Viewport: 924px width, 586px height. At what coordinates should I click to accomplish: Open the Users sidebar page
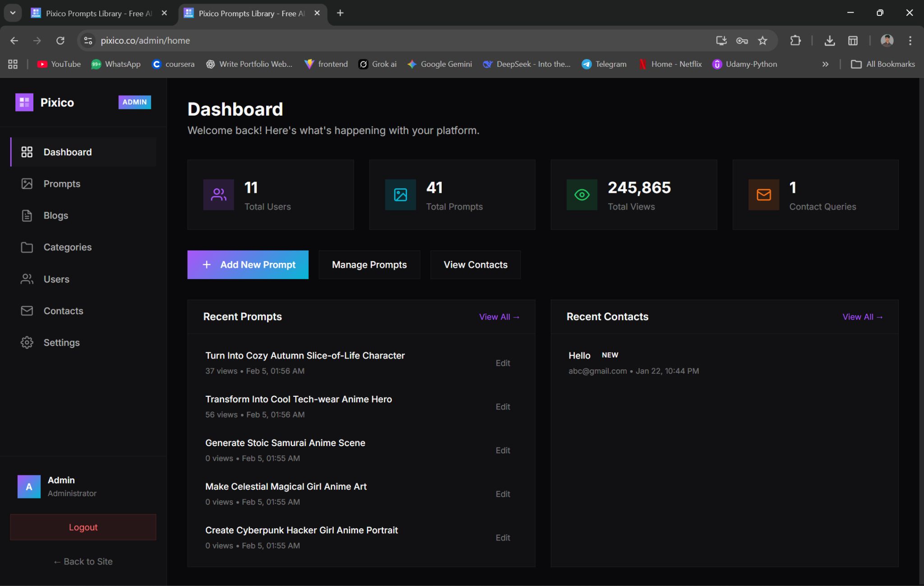pos(56,279)
